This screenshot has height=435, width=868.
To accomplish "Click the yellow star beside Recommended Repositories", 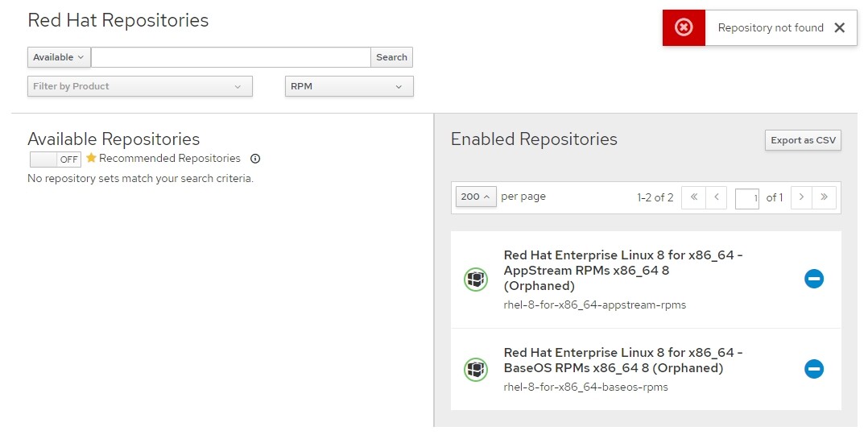I will point(91,158).
